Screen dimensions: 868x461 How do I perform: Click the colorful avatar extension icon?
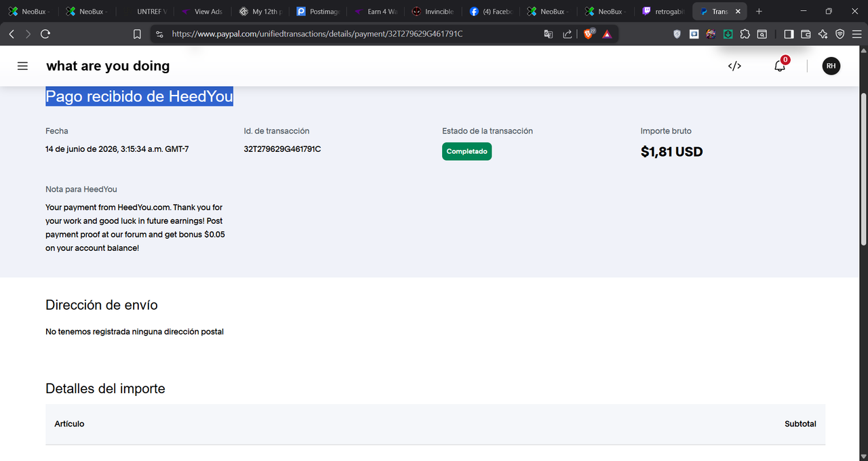pyautogui.click(x=711, y=34)
